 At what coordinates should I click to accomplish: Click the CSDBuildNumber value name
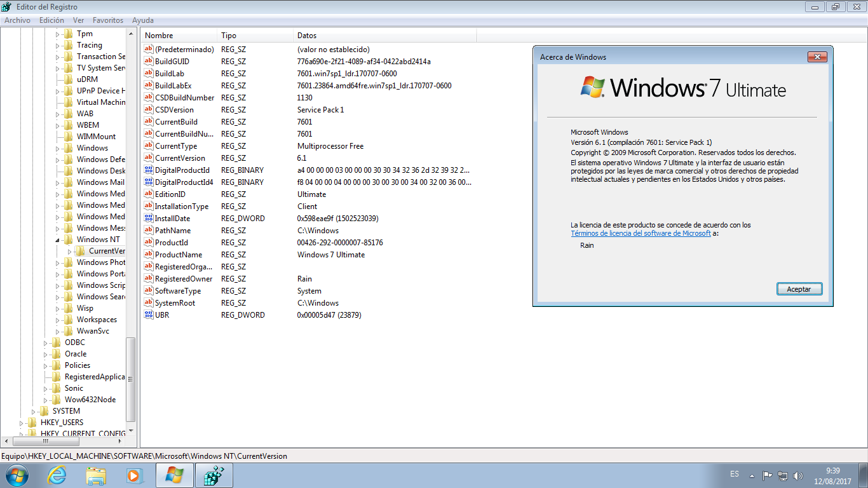pos(184,98)
